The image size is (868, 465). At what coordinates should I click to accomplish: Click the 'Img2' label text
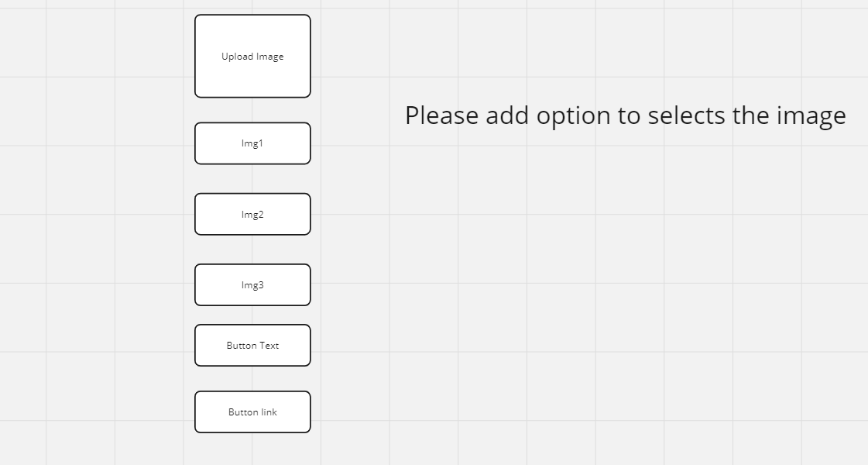pyautogui.click(x=252, y=215)
